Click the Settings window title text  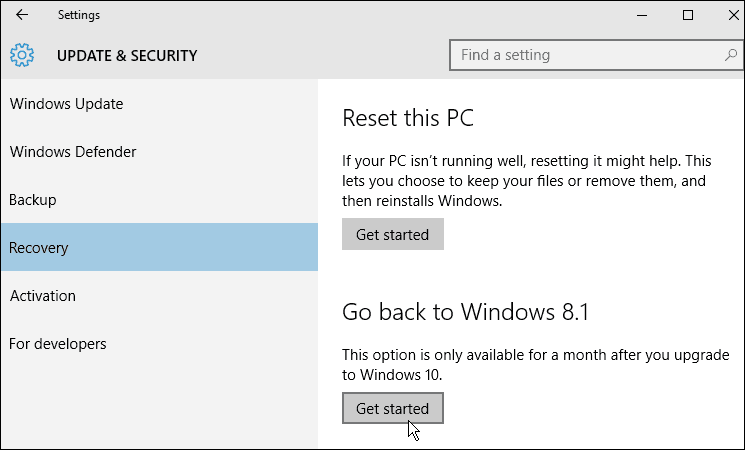tap(79, 15)
